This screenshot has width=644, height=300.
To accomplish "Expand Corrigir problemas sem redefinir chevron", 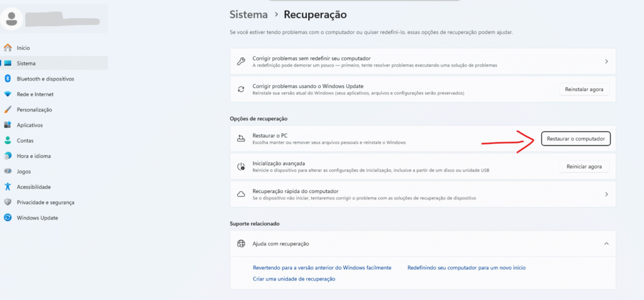I will pyautogui.click(x=606, y=62).
